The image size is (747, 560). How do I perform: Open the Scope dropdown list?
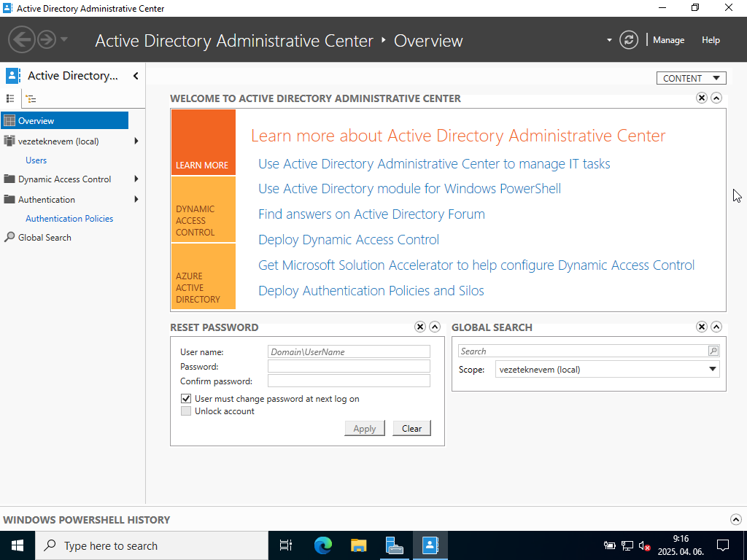click(x=713, y=370)
